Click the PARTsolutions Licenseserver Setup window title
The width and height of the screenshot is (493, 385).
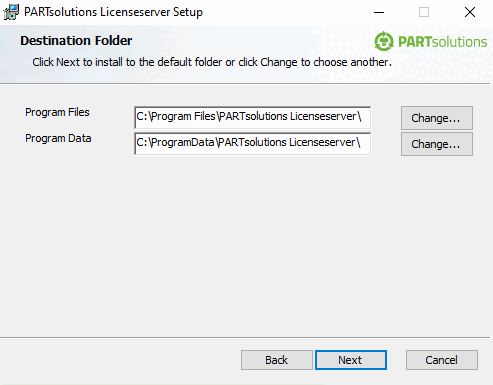pyautogui.click(x=113, y=12)
